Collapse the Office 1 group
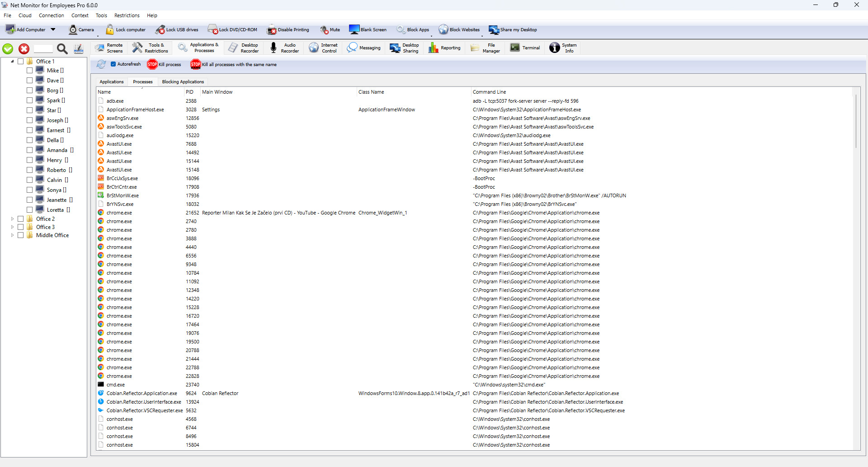868x467 pixels. pos(12,62)
